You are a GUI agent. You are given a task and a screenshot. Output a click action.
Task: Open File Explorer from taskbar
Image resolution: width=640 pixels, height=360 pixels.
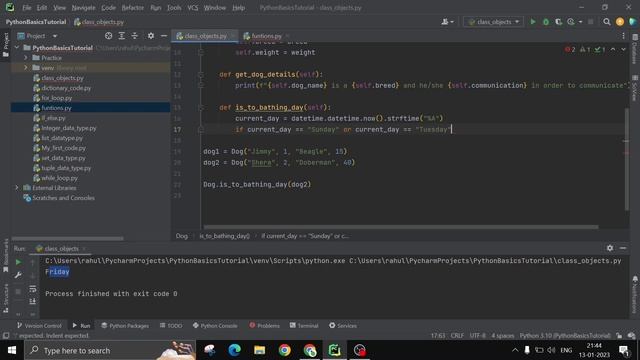[x=260, y=350]
